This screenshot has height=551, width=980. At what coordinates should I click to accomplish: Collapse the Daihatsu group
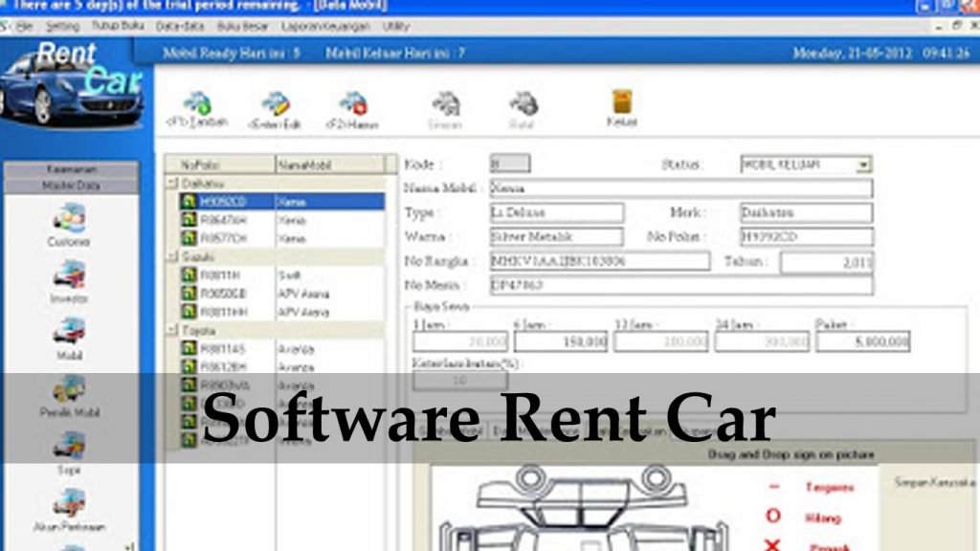(172, 183)
